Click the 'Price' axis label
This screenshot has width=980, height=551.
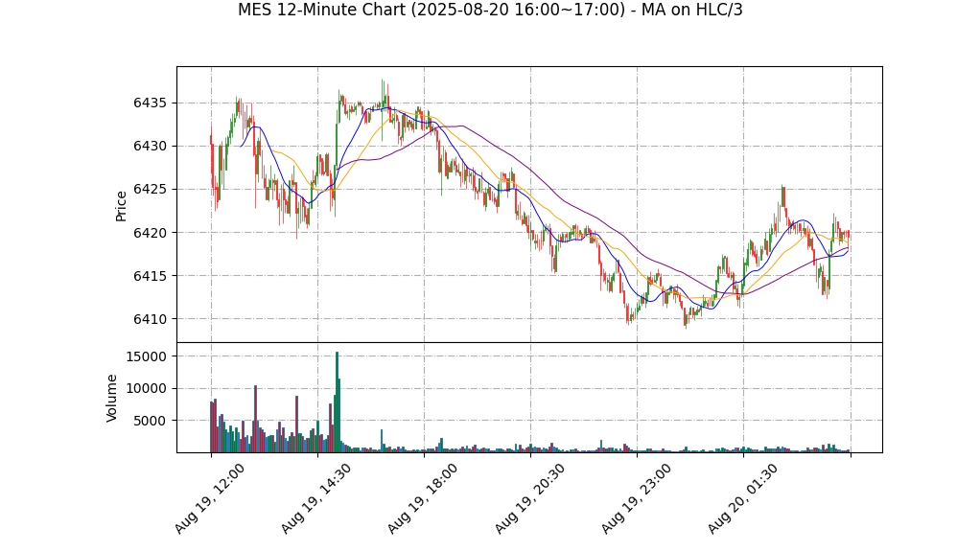coord(121,206)
